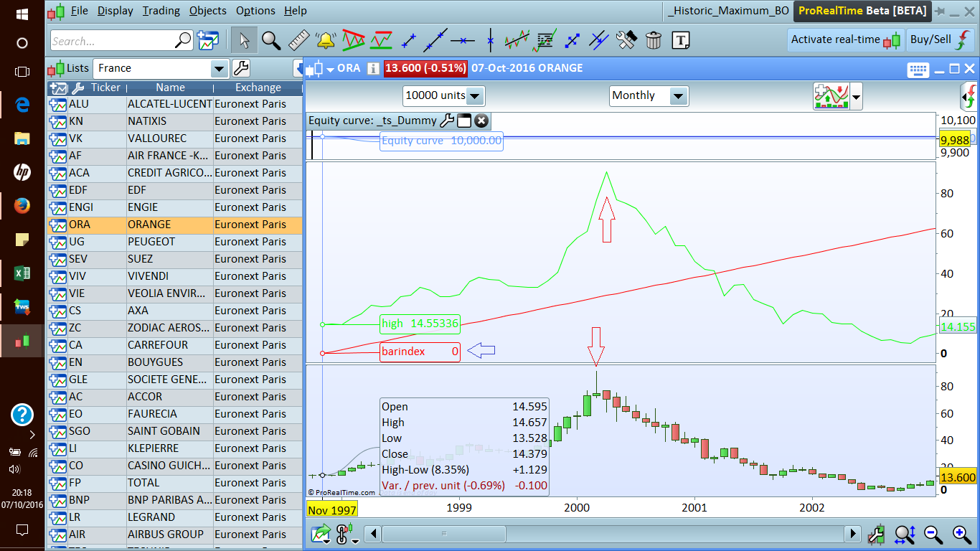Select the TOTAL row in the list

click(x=175, y=483)
